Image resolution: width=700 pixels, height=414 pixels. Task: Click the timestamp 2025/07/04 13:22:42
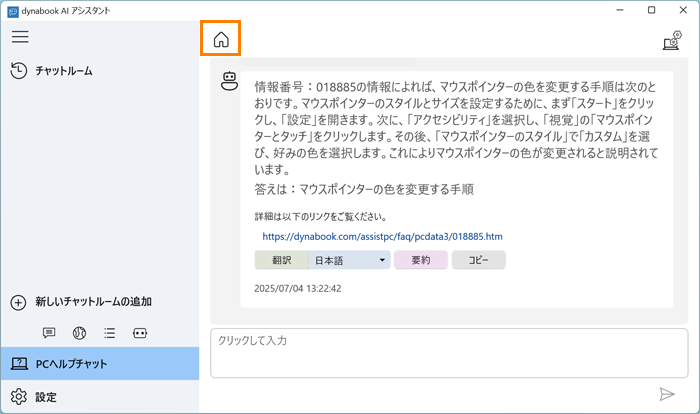tap(298, 289)
